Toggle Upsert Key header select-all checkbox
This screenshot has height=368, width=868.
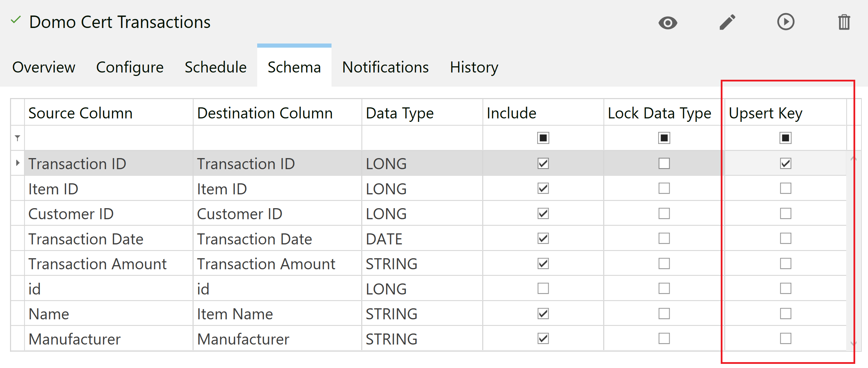(x=785, y=138)
